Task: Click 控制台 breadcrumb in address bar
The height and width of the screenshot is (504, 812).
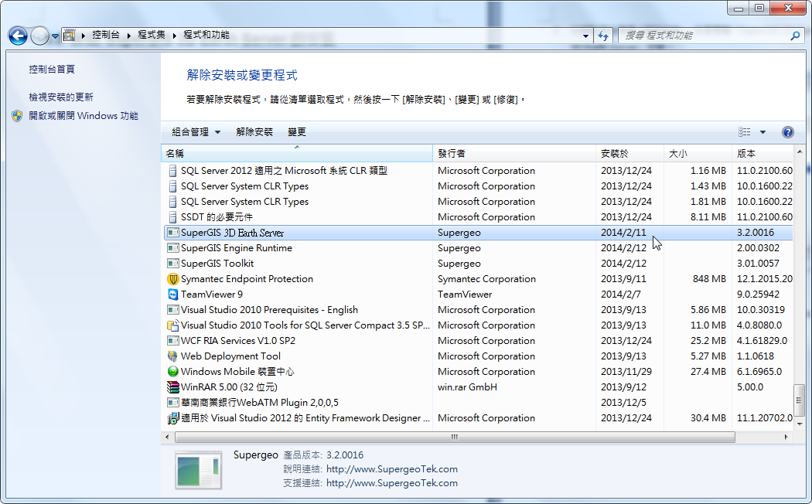Action: (x=106, y=35)
